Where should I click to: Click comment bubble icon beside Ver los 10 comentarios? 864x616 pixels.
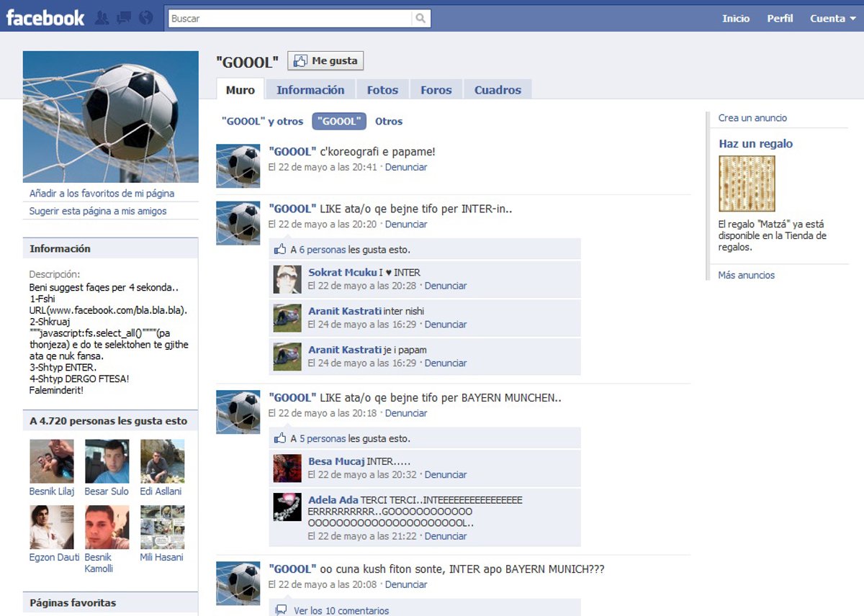coord(281,610)
